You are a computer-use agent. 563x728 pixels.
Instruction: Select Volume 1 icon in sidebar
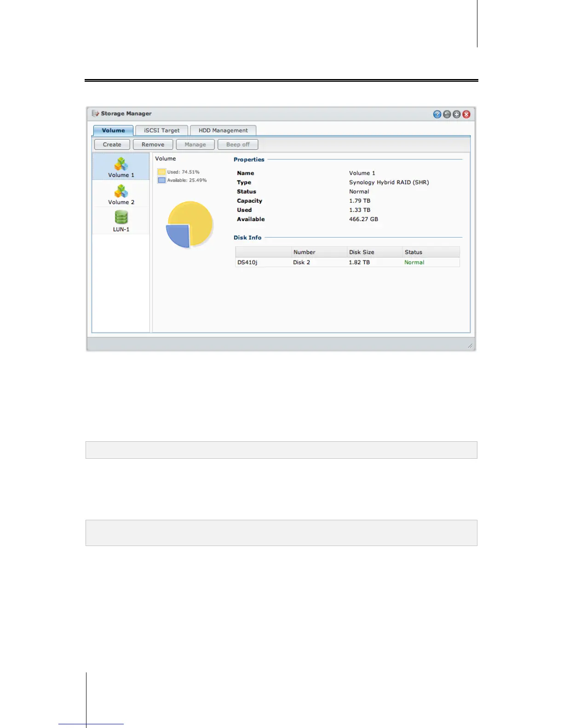[x=121, y=164]
